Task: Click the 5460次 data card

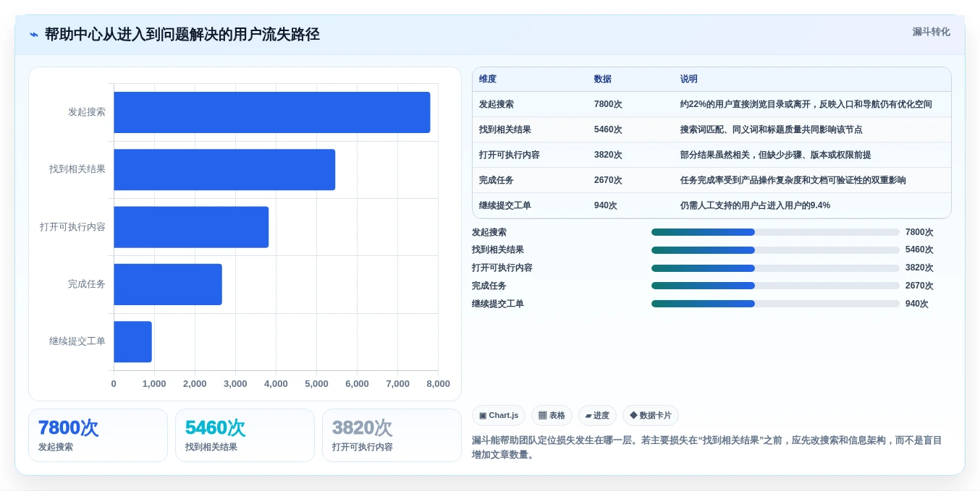Action: pos(245,435)
